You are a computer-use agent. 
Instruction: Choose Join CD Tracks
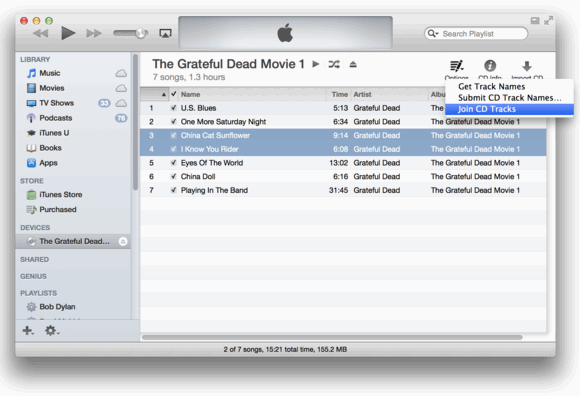click(x=510, y=109)
